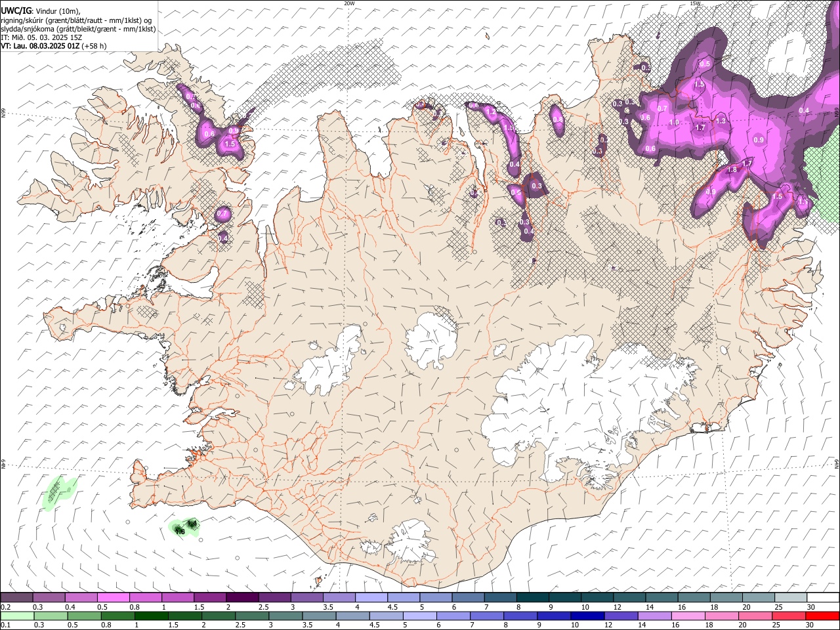This screenshot has height=630, width=840.
Task: Select the top-row slate-blue swatch beginning at 6
Action: 467,598
